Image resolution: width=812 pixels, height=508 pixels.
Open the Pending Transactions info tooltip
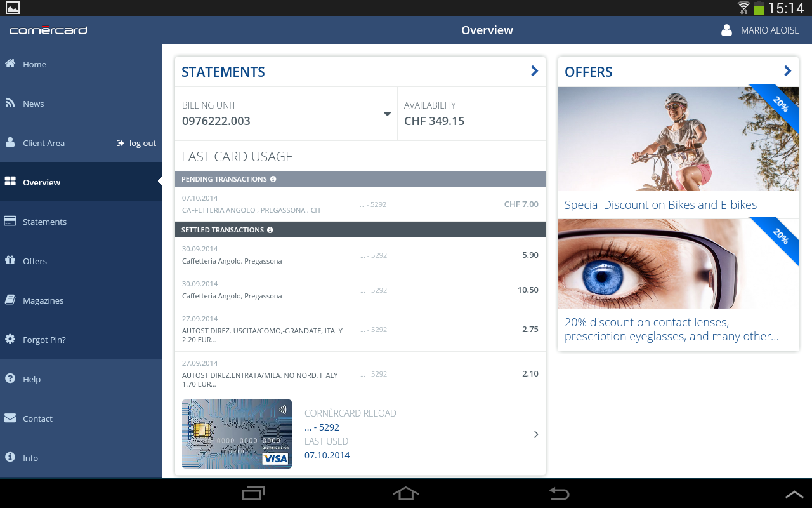click(x=273, y=178)
